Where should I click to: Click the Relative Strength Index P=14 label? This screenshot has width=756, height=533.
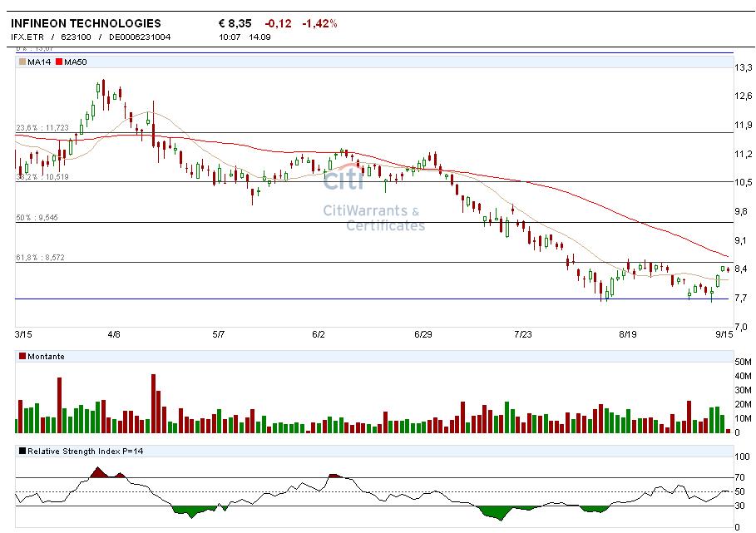pos(86,451)
